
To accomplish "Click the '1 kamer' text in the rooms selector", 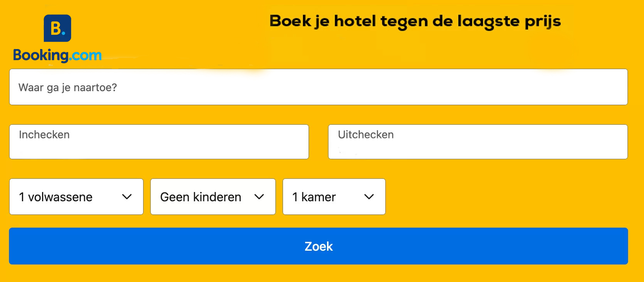I will tap(314, 197).
